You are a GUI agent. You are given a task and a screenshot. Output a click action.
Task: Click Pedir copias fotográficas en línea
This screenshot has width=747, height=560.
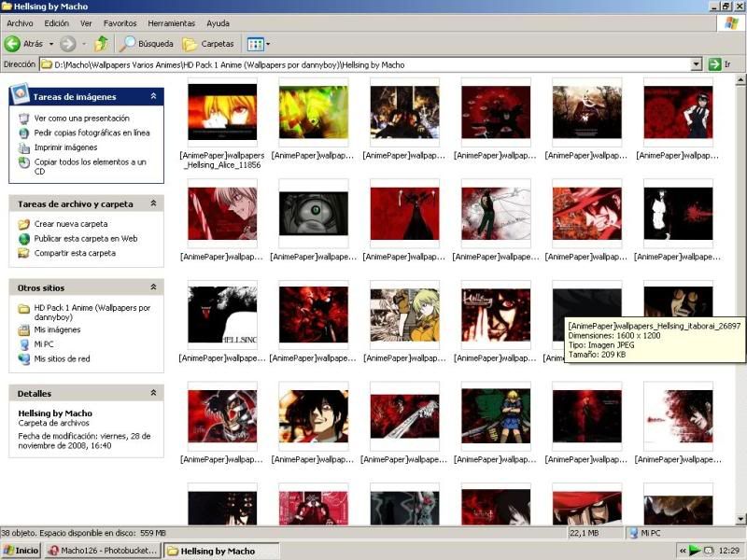click(x=92, y=133)
